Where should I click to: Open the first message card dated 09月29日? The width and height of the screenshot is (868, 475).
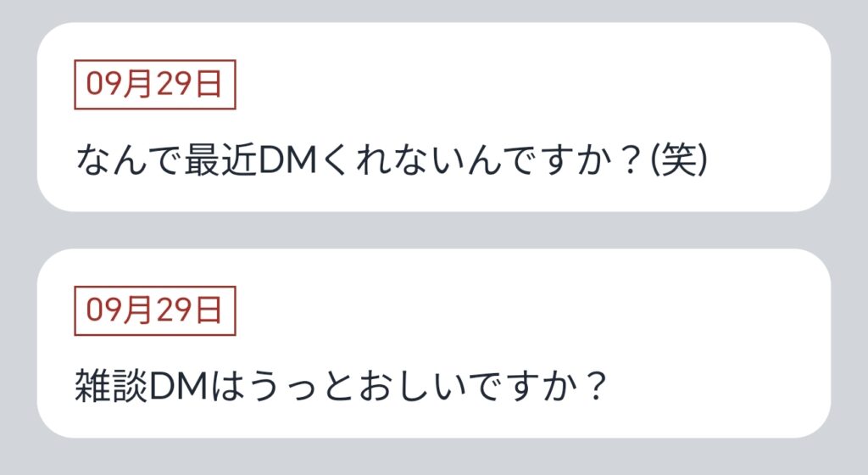433,117
